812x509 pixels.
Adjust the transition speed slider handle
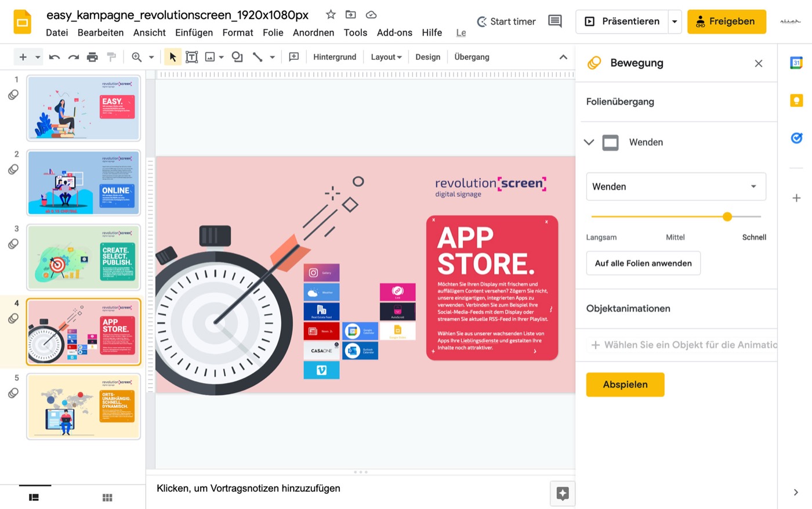coord(727,216)
